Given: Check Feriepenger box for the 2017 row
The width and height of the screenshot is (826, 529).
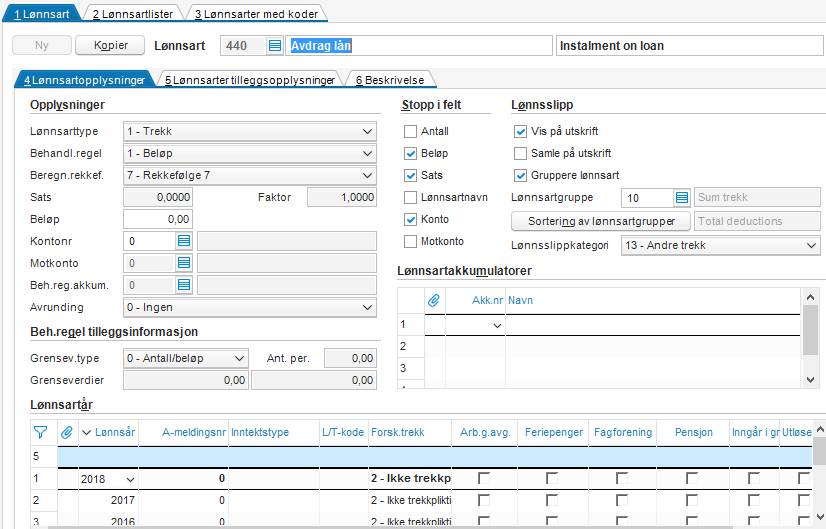Looking at the screenshot, I should pos(552,500).
